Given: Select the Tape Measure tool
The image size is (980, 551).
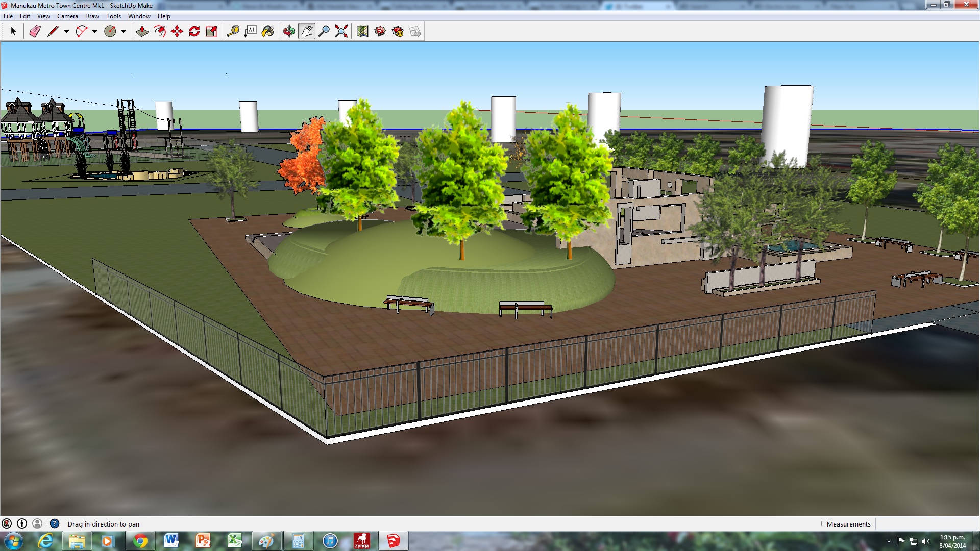Looking at the screenshot, I should (233, 32).
